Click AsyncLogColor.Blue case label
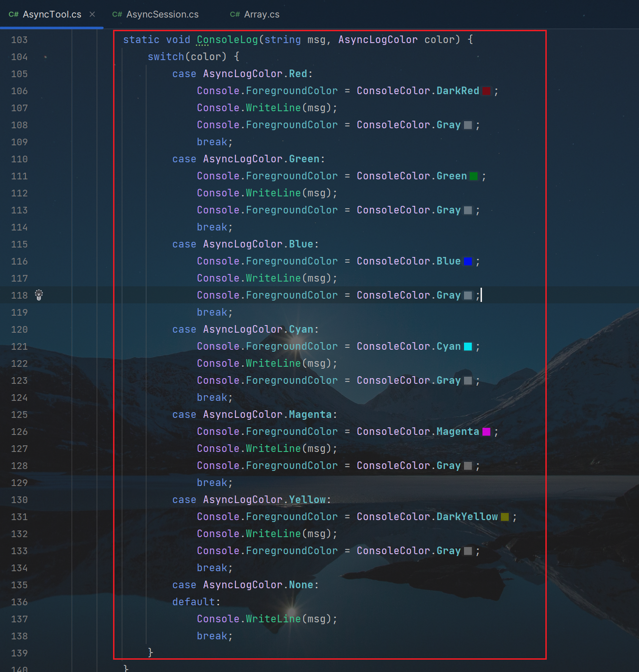Image resolution: width=639 pixels, height=672 pixels. (258, 244)
